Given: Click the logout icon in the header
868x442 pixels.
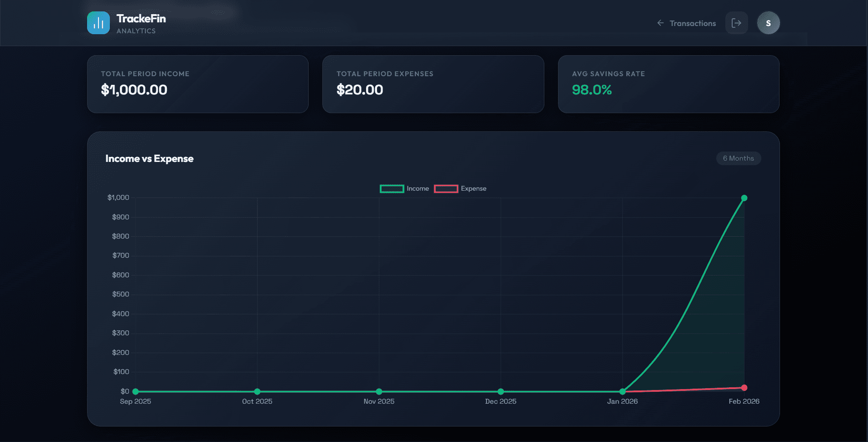Looking at the screenshot, I should 736,22.
